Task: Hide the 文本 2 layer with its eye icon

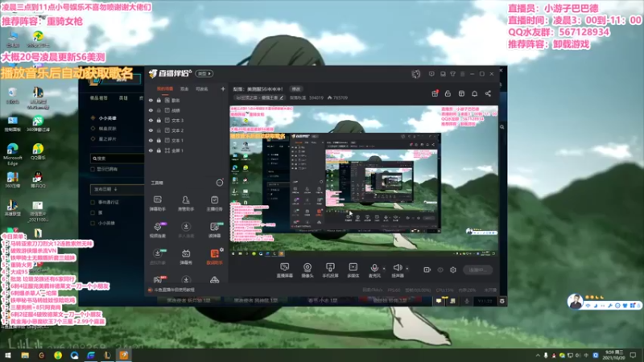Action: [x=151, y=130]
